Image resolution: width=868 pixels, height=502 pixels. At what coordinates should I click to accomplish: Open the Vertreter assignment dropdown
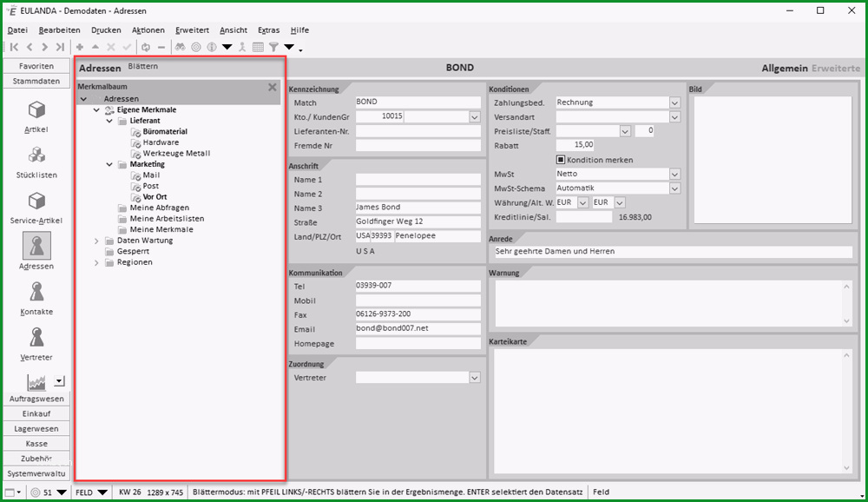tap(475, 377)
